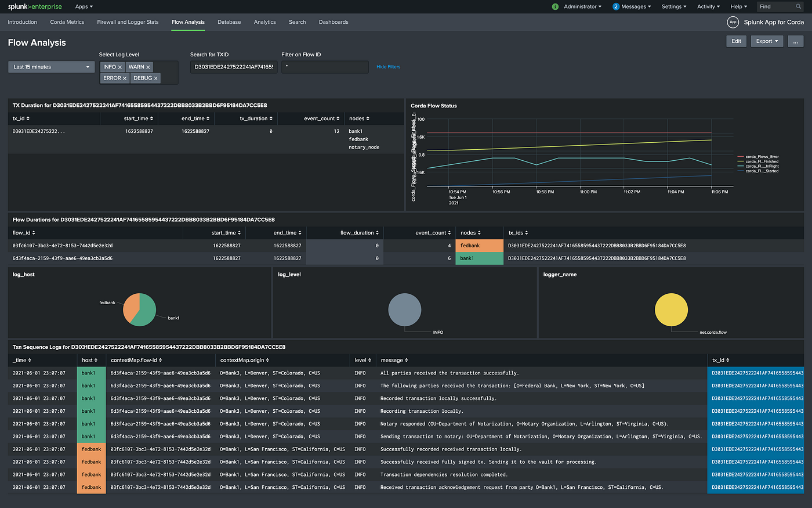Open Firewall and Logger Stats tab
Screen dimensions: 812x508
128,22
